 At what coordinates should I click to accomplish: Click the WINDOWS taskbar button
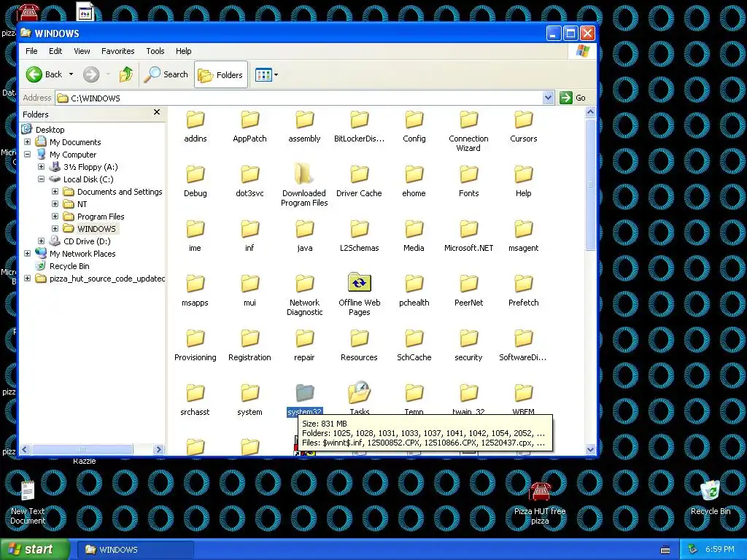pos(135,550)
